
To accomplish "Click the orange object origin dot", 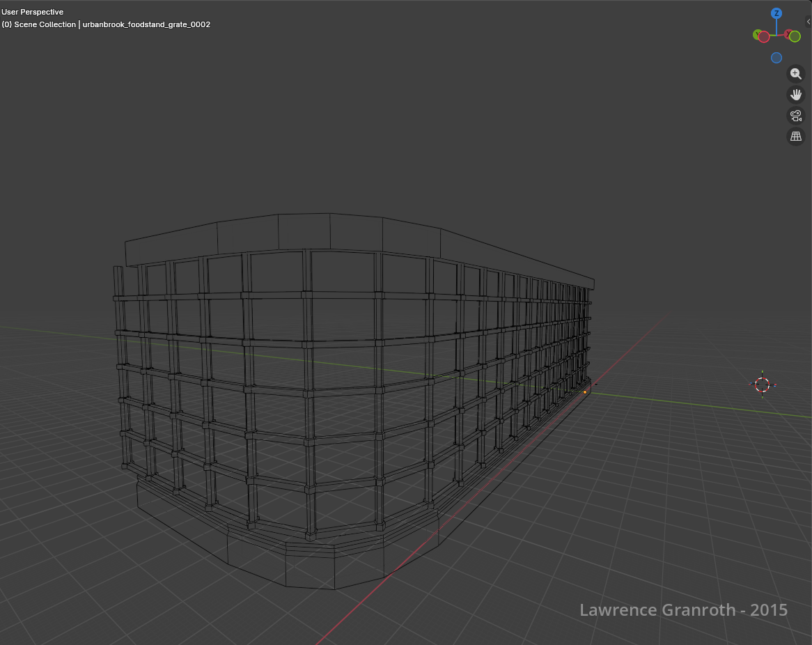I will (584, 392).
